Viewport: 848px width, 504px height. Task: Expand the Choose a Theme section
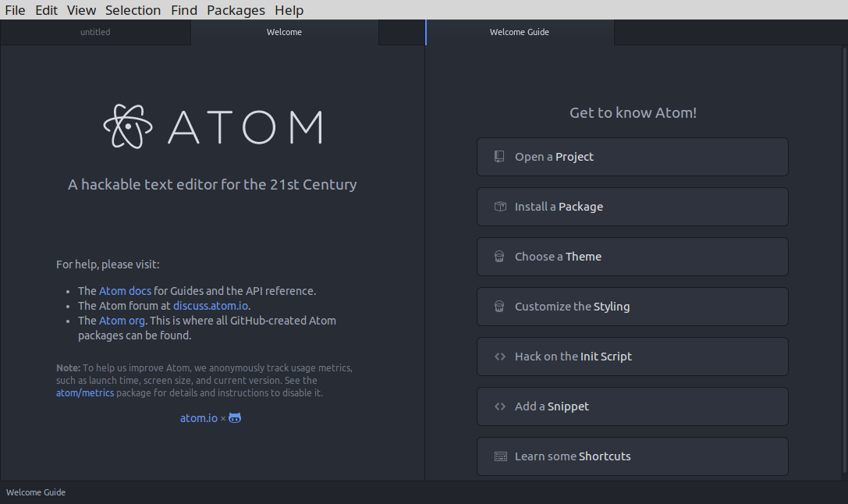click(632, 257)
